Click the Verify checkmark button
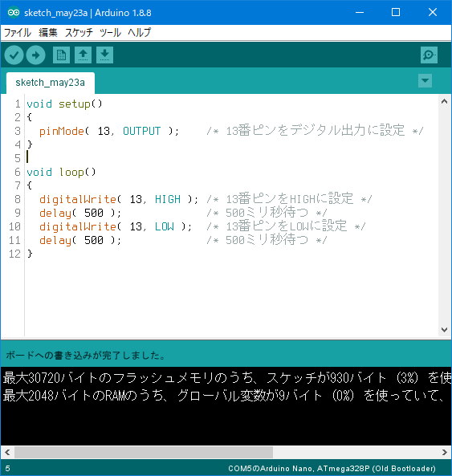The width and height of the screenshot is (452, 476). coord(14,55)
